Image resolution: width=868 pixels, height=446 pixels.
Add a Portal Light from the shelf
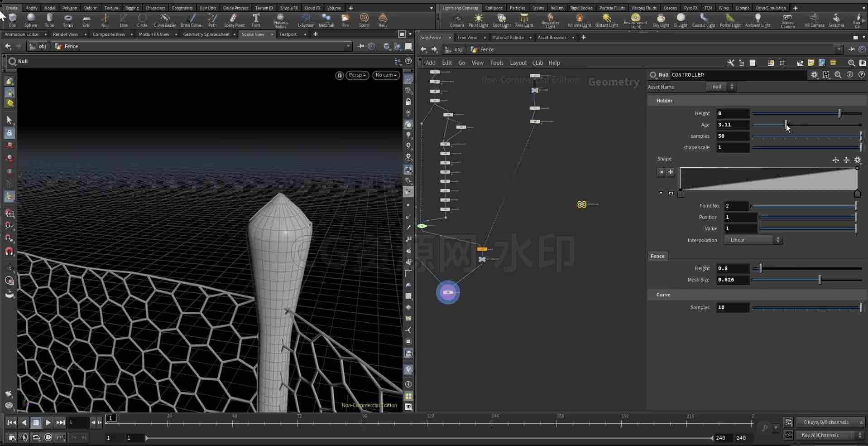[x=730, y=20]
